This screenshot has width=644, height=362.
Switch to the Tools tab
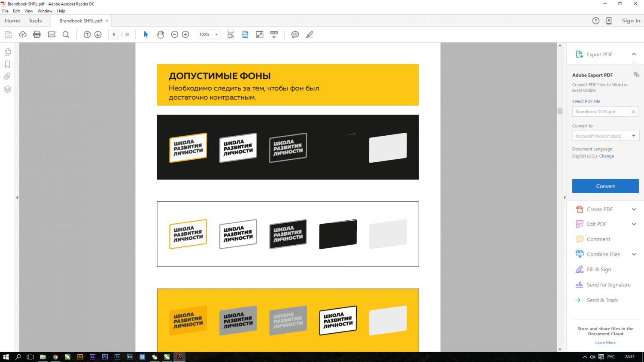coord(35,21)
